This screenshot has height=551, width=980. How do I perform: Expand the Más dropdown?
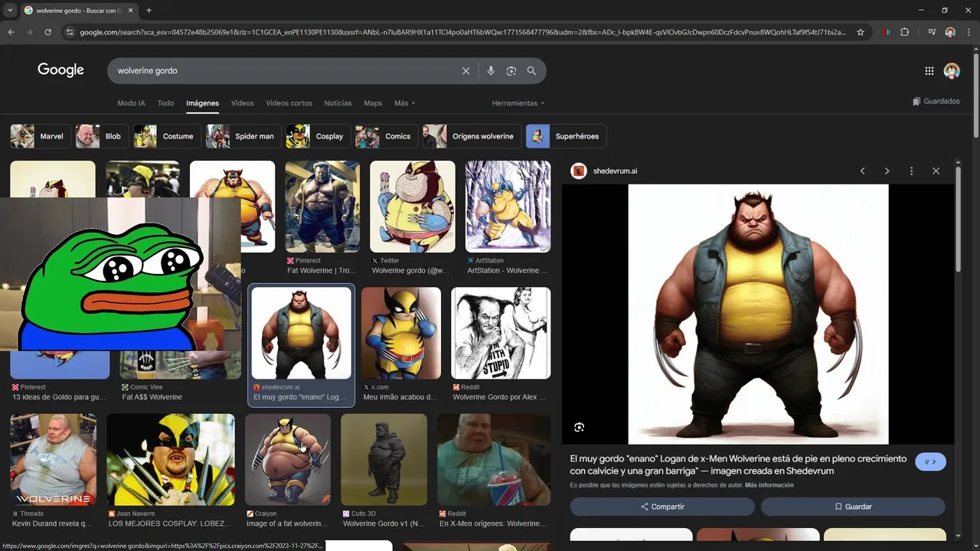404,103
